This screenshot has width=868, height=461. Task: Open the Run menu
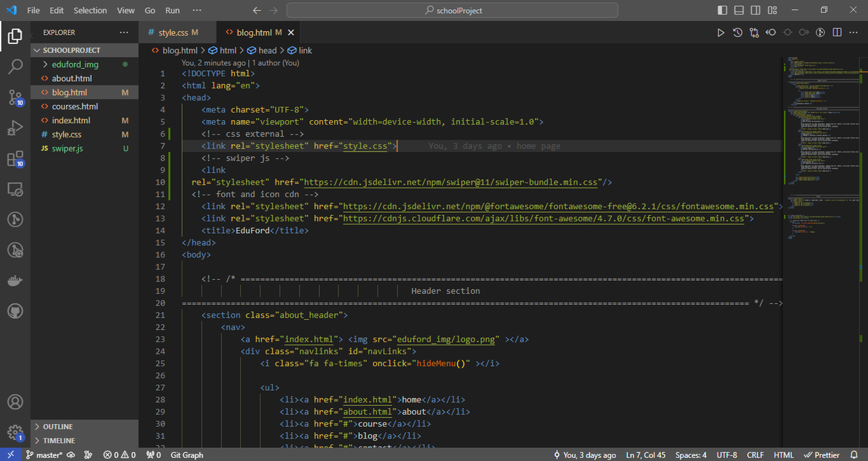point(173,10)
